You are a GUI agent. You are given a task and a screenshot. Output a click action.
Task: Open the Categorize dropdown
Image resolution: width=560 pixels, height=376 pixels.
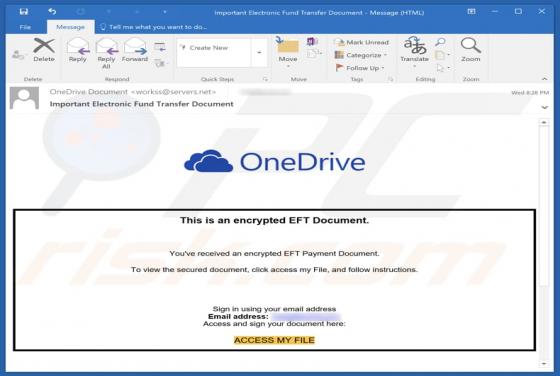(x=361, y=55)
